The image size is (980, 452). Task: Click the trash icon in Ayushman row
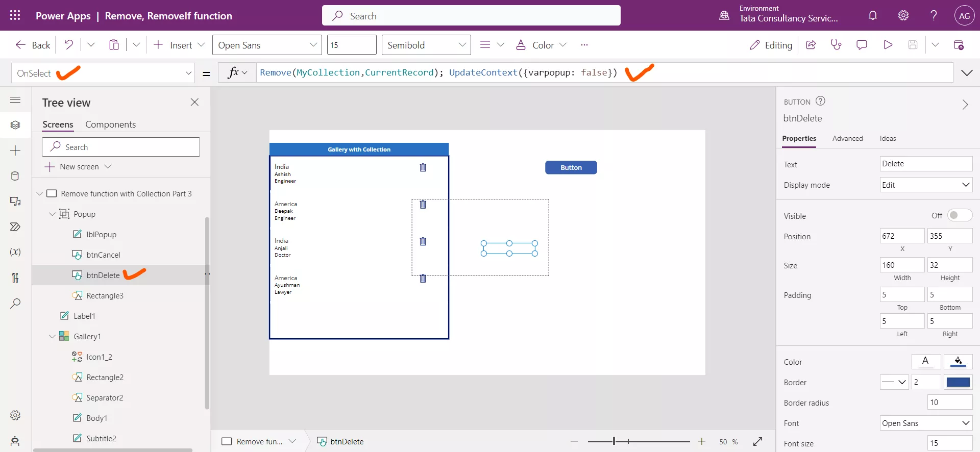(x=423, y=279)
